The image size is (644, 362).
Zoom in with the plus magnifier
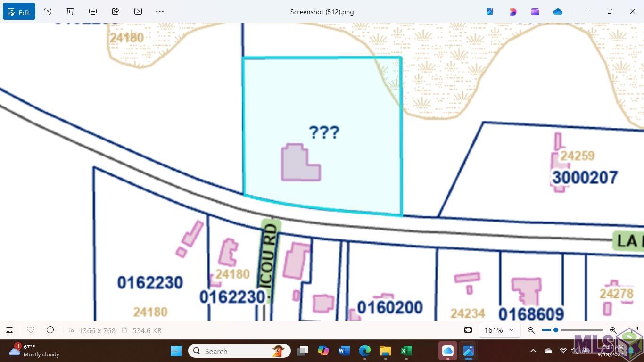(x=613, y=330)
